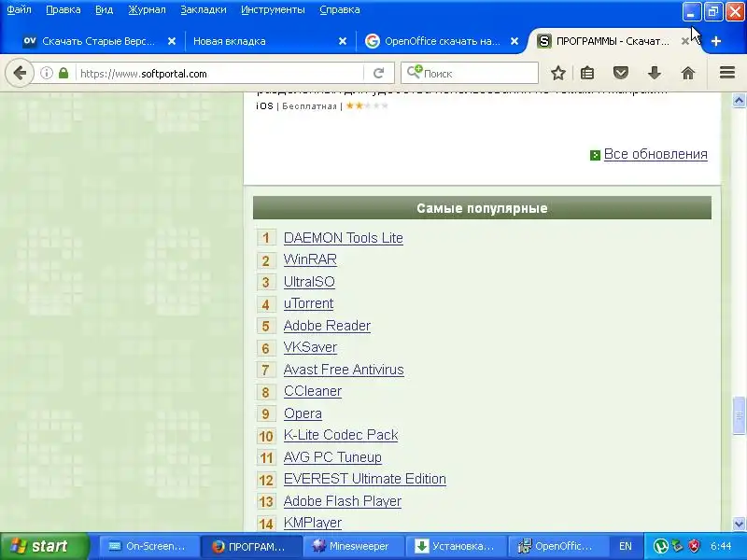Click the rank number 1 badge
This screenshot has height=560, width=747.
pos(266,238)
